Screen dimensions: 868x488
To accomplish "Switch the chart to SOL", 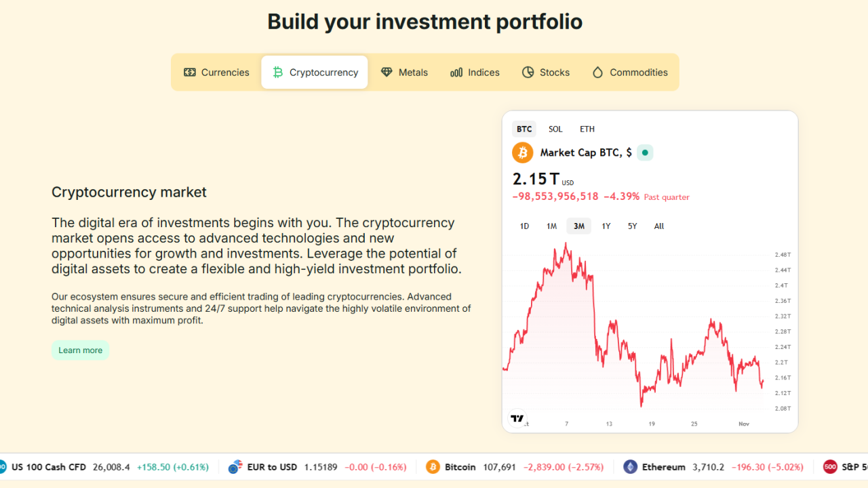I will tap(555, 129).
